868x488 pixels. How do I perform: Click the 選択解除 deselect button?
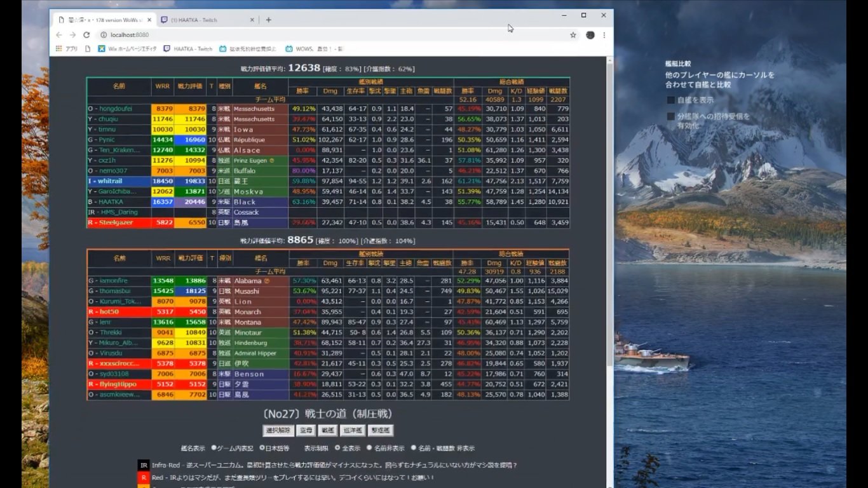tap(278, 430)
